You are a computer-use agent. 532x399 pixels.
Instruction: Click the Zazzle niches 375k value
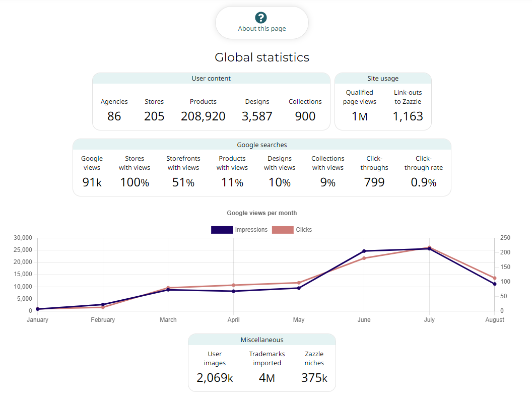314,378
